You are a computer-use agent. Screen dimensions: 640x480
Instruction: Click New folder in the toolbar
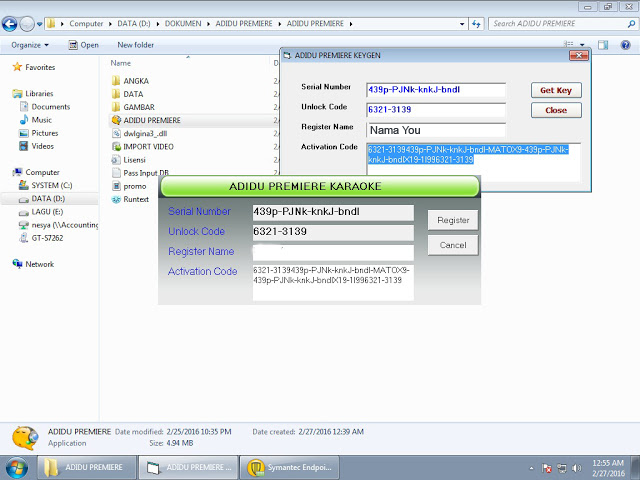(x=136, y=45)
